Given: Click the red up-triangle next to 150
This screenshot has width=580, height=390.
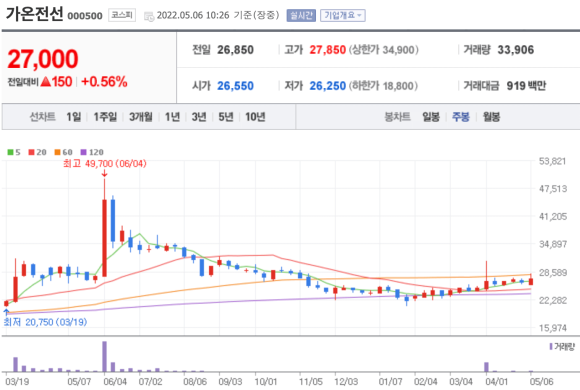Looking at the screenshot, I should coord(45,82).
